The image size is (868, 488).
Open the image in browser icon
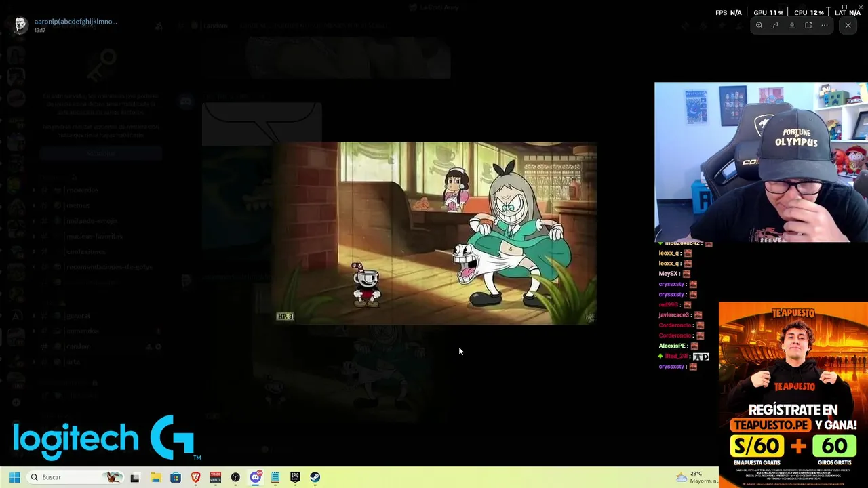pyautogui.click(x=808, y=26)
